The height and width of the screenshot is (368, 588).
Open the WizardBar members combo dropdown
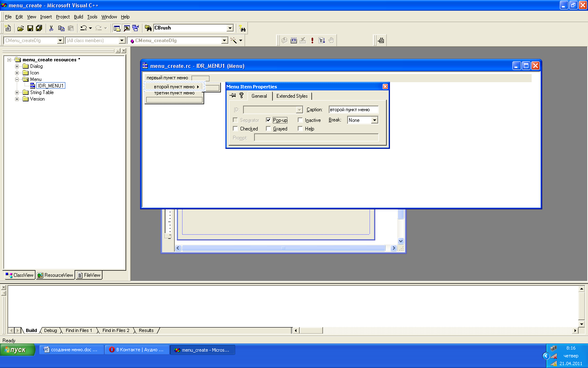(x=224, y=40)
